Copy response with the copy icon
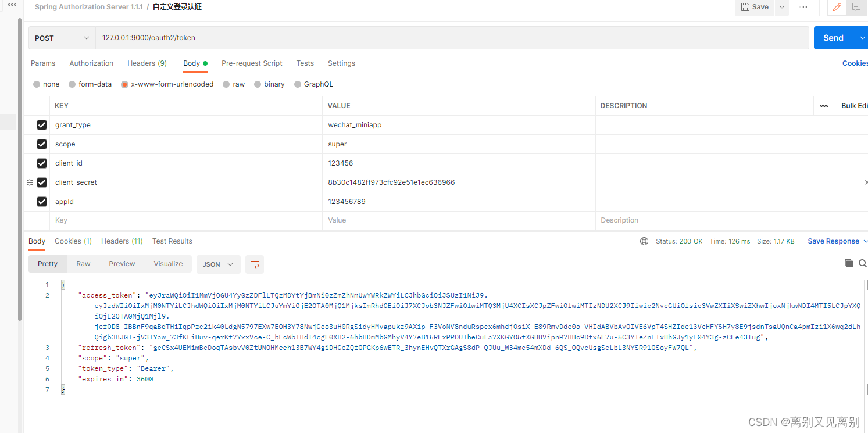Viewport: 868px width, 433px height. click(x=849, y=263)
